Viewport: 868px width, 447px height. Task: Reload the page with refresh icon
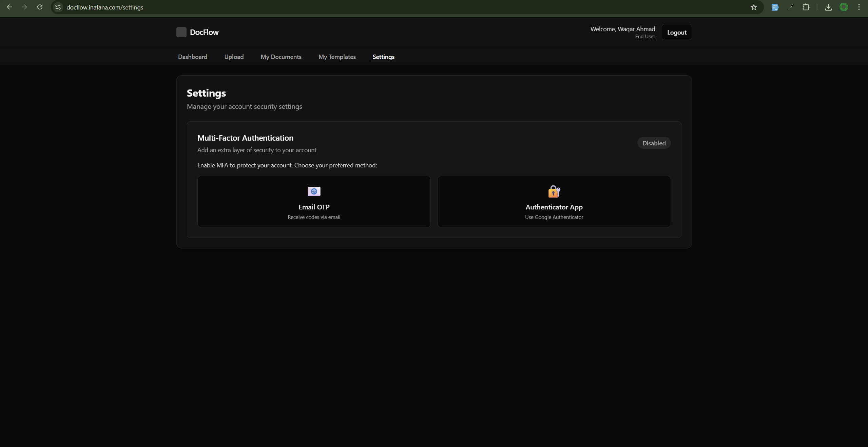(x=40, y=7)
